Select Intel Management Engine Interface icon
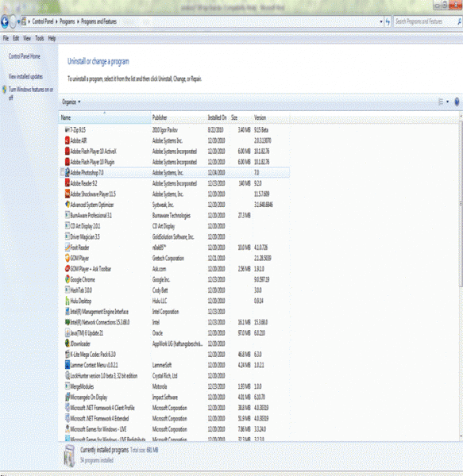 (x=68, y=312)
